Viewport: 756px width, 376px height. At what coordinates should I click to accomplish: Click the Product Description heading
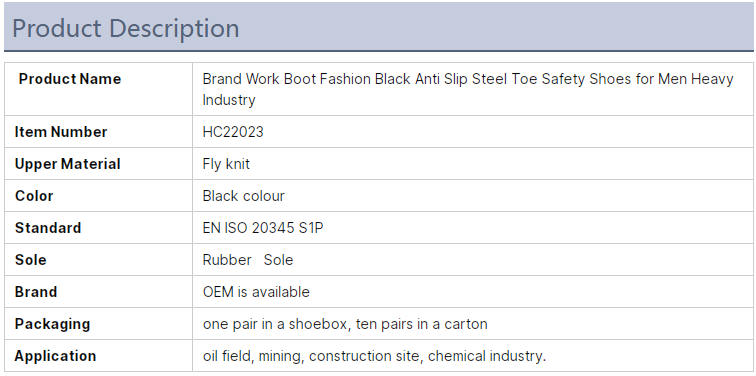pos(125,28)
